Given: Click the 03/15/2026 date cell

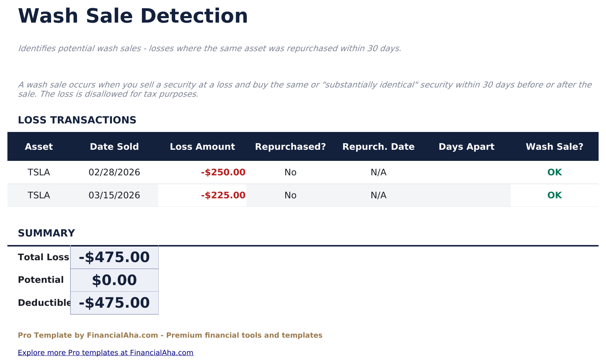Looking at the screenshot, I should [114, 195].
